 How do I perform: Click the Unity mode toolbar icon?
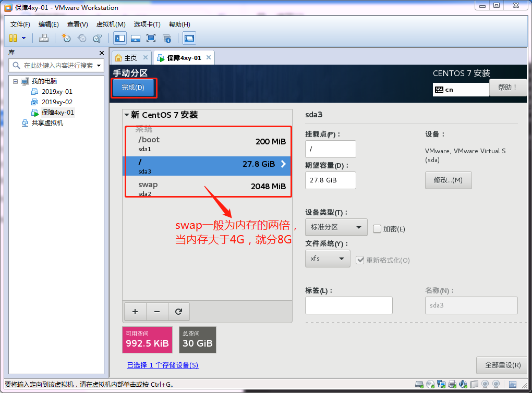click(167, 38)
